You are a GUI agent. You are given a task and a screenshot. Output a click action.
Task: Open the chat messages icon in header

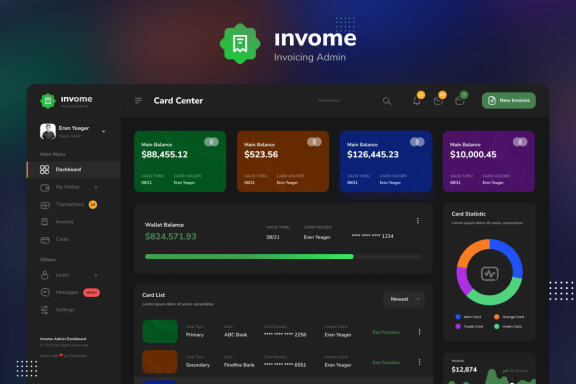(x=438, y=101)
